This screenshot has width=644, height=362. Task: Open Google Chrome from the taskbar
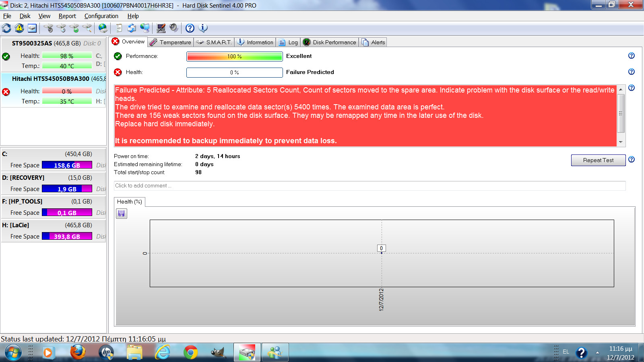click(190, 353)
